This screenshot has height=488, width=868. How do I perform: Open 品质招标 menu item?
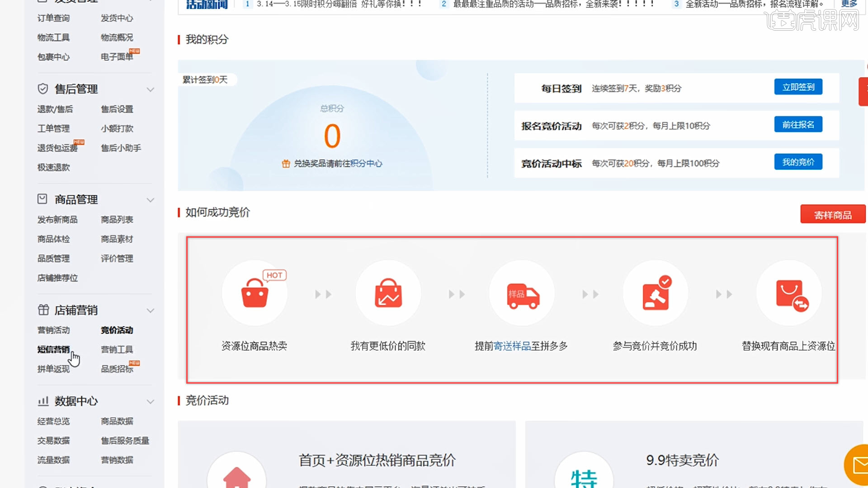click(117, 369)
